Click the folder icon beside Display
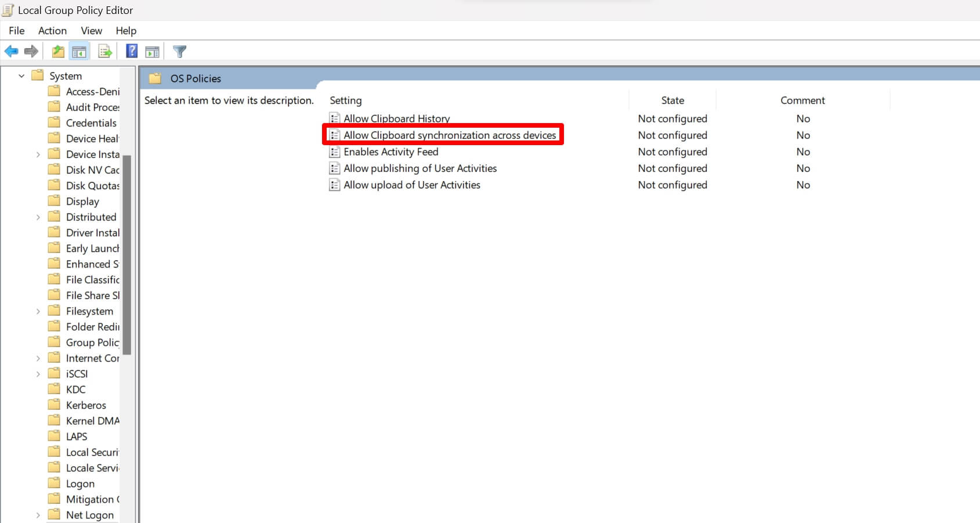The height and width of the screenshot is (523, 980). pos(54,201)
